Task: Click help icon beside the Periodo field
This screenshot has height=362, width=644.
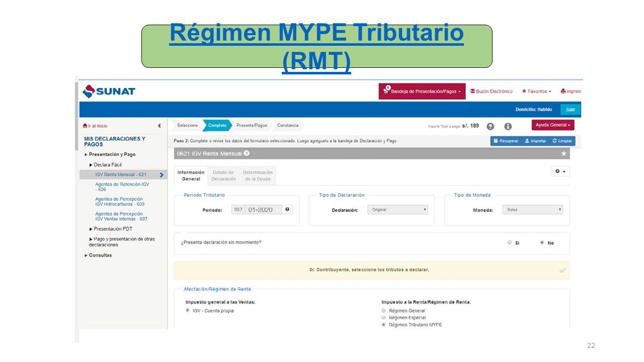Action: pos(287,210)
